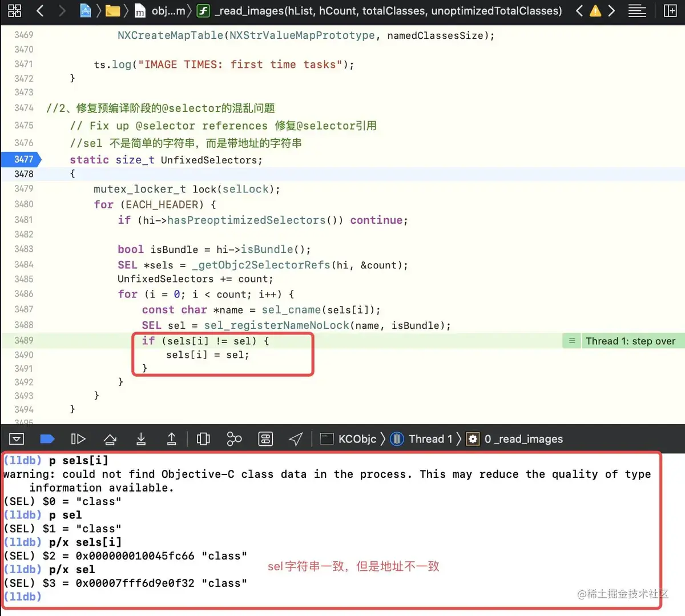The width and height of the screenshot is (685, 616).
Task: Select the 0 _read_images stack frame
Action: coord(515,439)
